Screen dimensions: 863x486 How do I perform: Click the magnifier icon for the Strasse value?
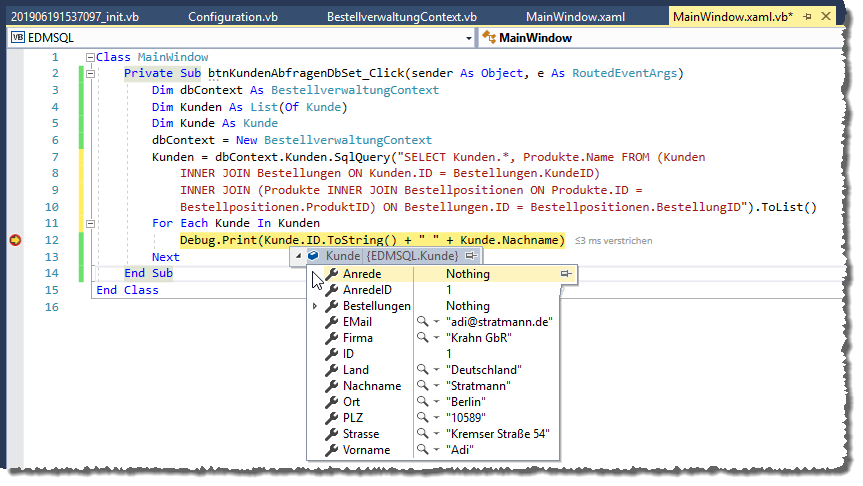click(422, 434)
